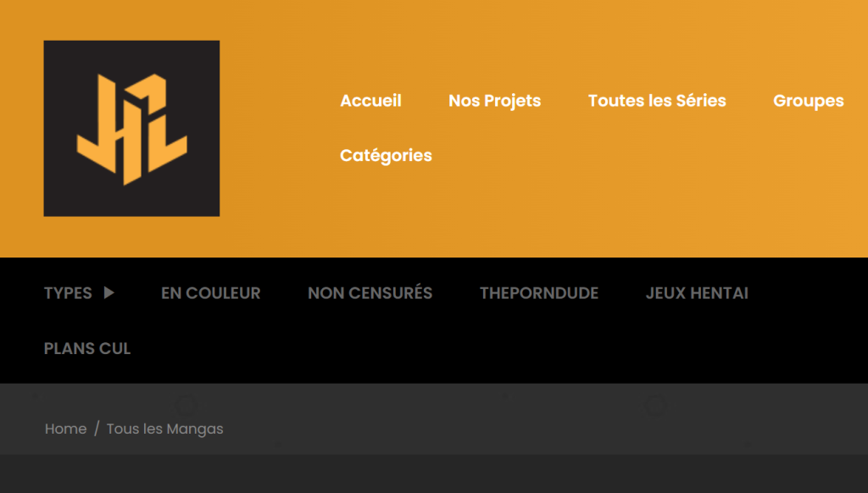Open Nos Projets in the top navigation

[494, 101]
